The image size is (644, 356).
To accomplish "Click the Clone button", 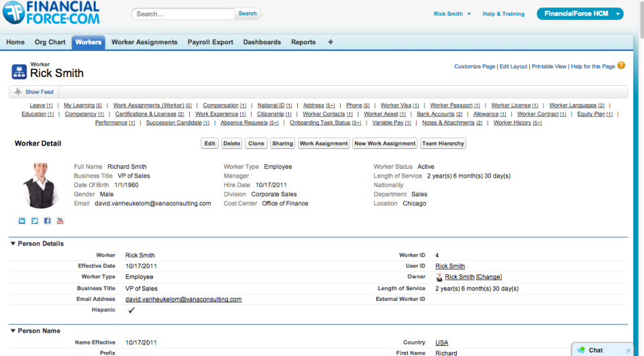I will tap(256, 143).
